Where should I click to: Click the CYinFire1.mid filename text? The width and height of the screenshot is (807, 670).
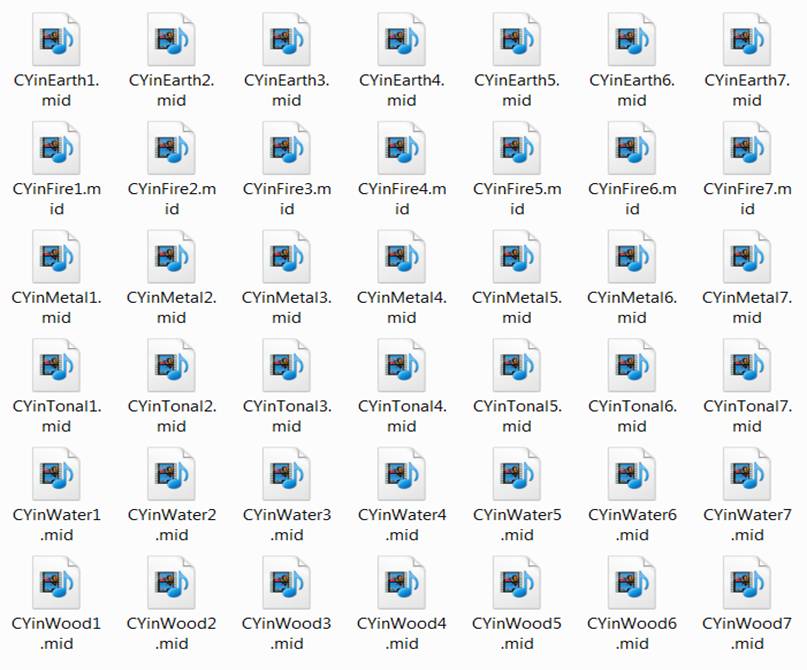tap(56, 198)
